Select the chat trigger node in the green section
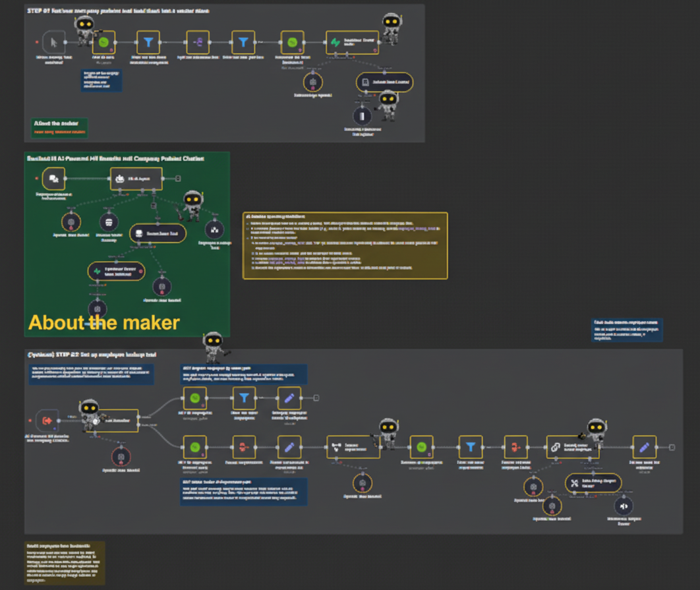700x590 pixels. tap(54, 178)
